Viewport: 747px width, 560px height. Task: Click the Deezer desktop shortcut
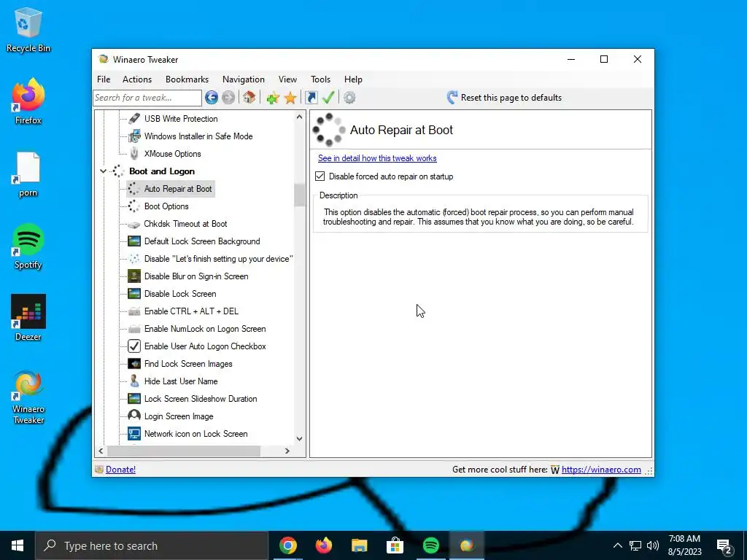click(28, 318)
